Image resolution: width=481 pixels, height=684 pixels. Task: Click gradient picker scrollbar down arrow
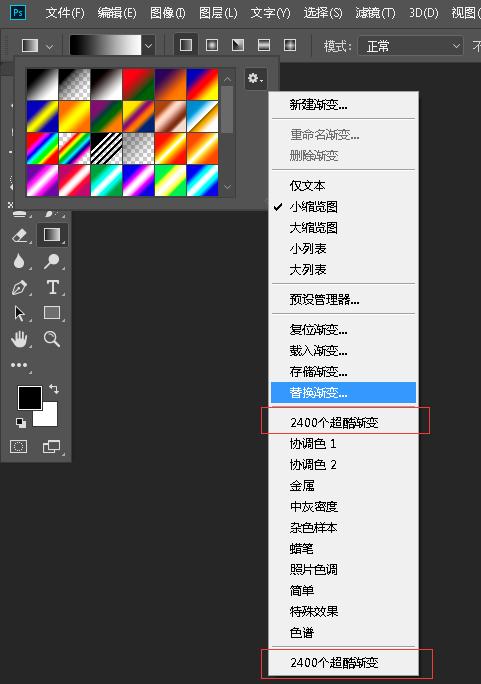[227, 187]
